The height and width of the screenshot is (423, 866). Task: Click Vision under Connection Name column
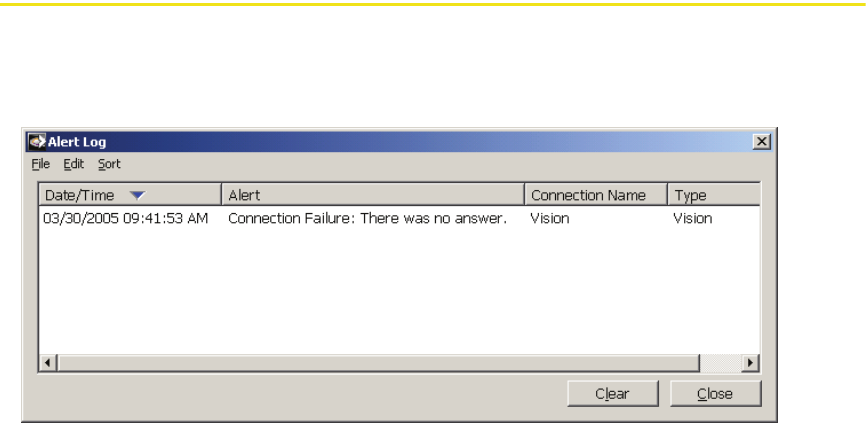550,219
